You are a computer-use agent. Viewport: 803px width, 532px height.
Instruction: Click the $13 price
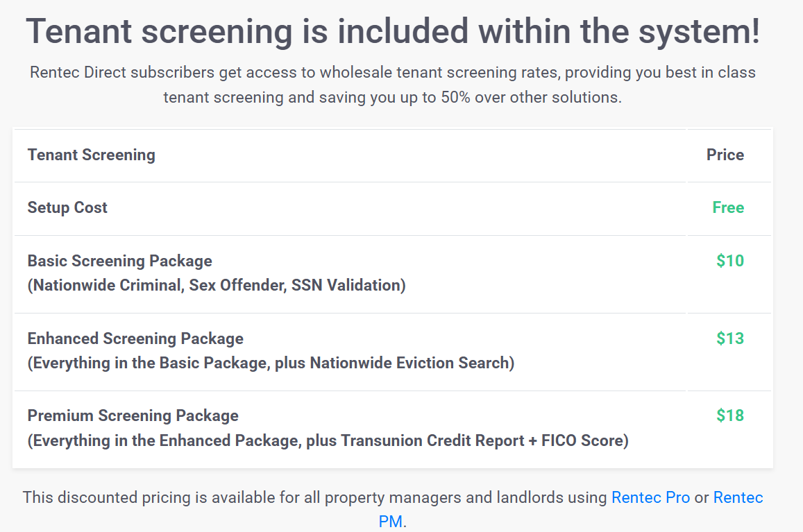click(x=729, y=338)
